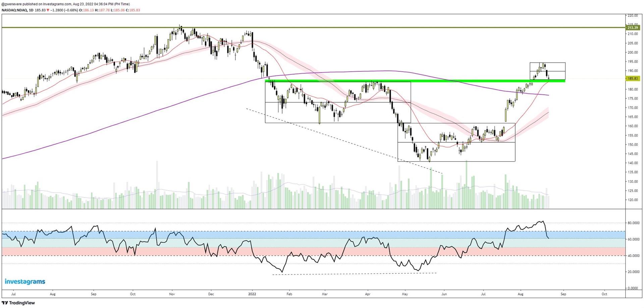644x308 pixels.
Task: Select the 2022 marker on the timeline
Action: coord(252,294)
